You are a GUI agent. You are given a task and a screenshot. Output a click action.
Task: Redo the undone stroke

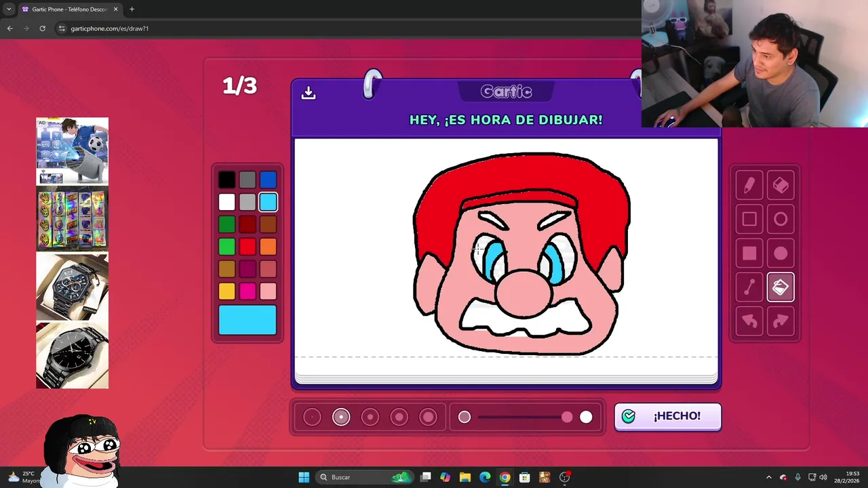click(781, 321)
